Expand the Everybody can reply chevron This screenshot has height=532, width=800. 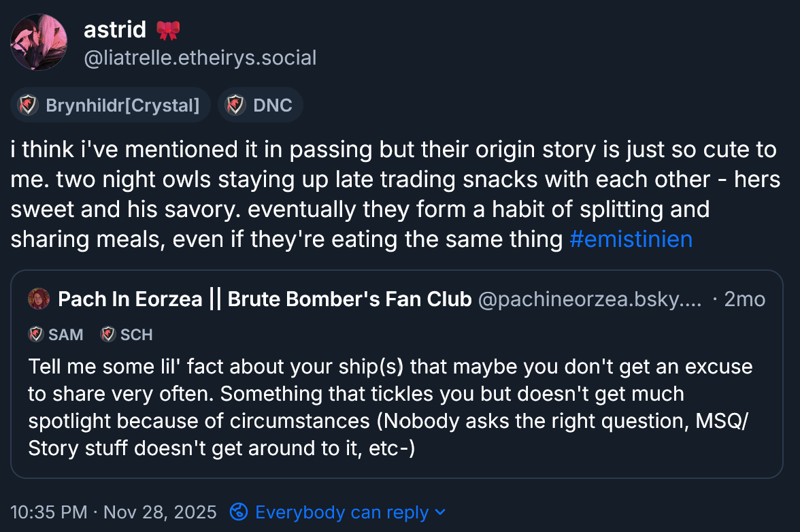click(x=439, y=512)
